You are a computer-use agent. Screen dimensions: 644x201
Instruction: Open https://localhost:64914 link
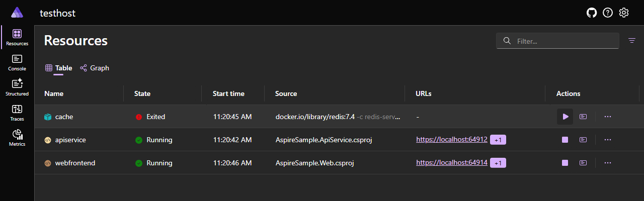tap(452, 163)
